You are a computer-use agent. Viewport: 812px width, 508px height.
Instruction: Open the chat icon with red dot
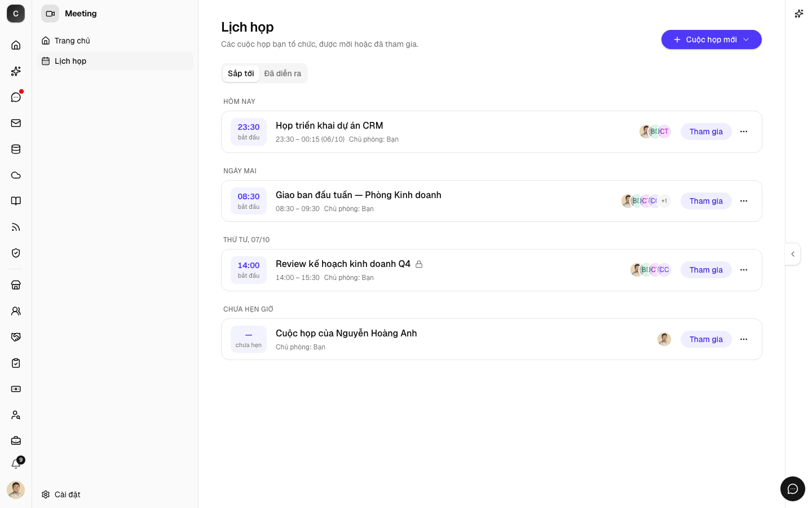coord(16,97)
